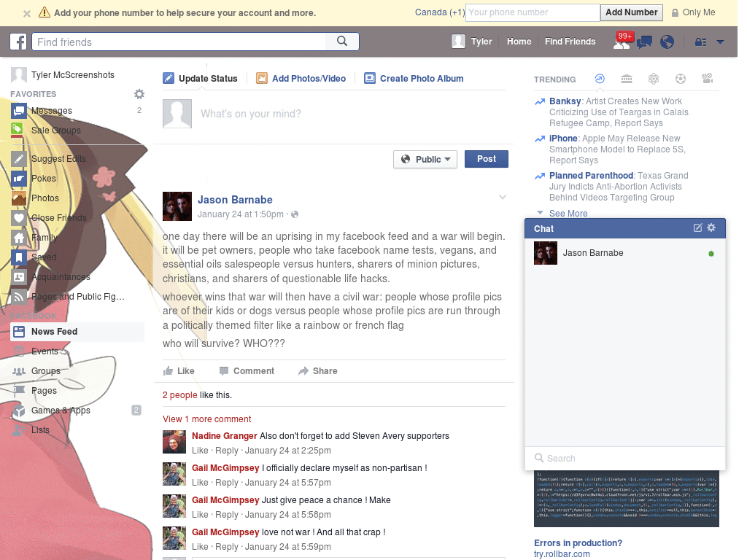Open the Only Me privacy selector

(694, 12)
